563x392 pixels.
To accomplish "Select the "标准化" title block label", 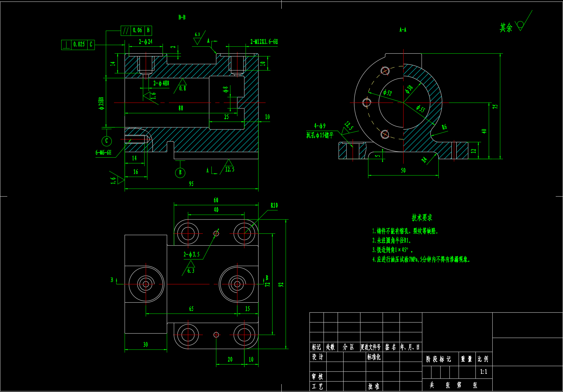I will tap(374, 357).
